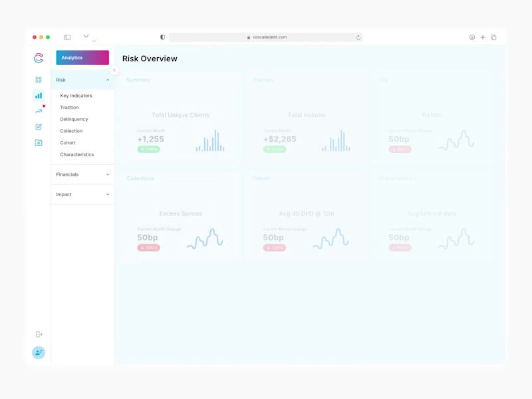Open the document card icon in sidebar
532x399 pixels.
click(39, 142)
